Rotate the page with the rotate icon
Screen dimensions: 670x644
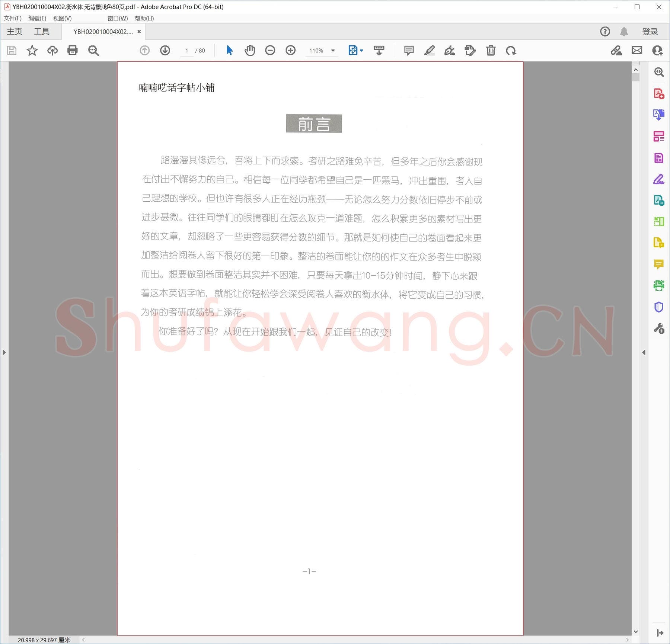[x=511, y=50]
